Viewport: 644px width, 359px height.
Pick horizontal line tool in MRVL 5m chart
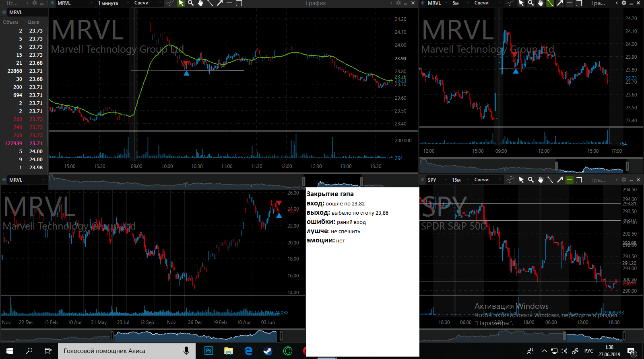pos(570,3)
